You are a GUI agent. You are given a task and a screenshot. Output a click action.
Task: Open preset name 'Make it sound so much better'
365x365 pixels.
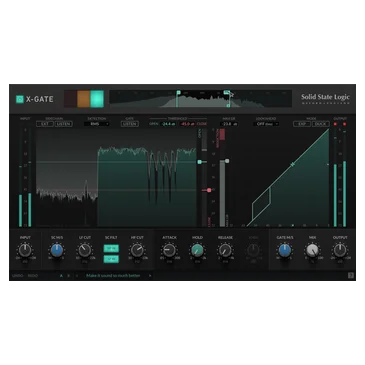tap(113, 276)
